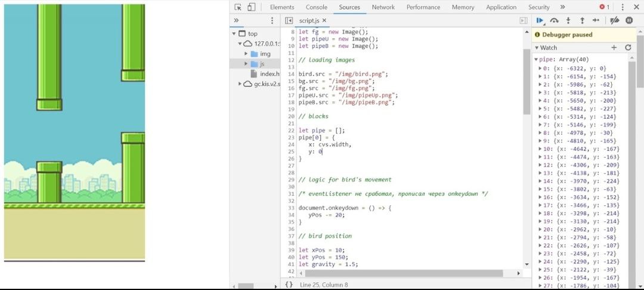Open navigator three-dot options menu
This screenshot has height=290, width=644.
[x=272, y=20]
